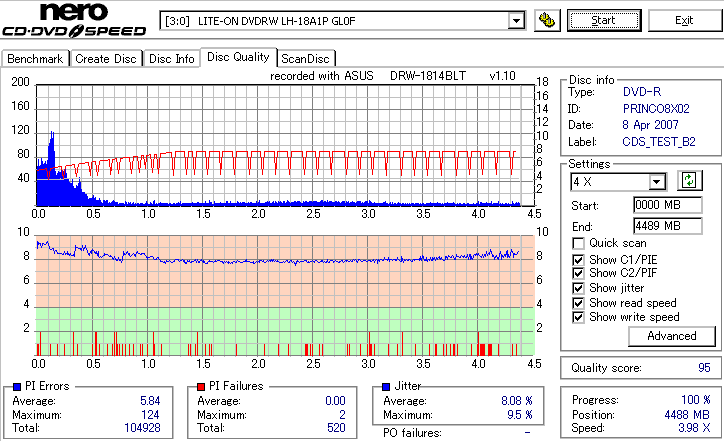This screenshot has width=724, height=441.
Task: Click the label CDS_TEST_B2
Action: point(659,142)
